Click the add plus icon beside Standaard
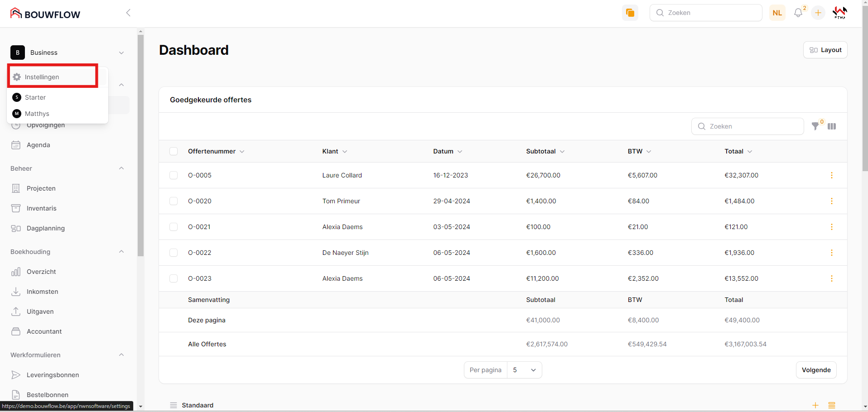Screen dimensions: 868x412 [815, 405]
